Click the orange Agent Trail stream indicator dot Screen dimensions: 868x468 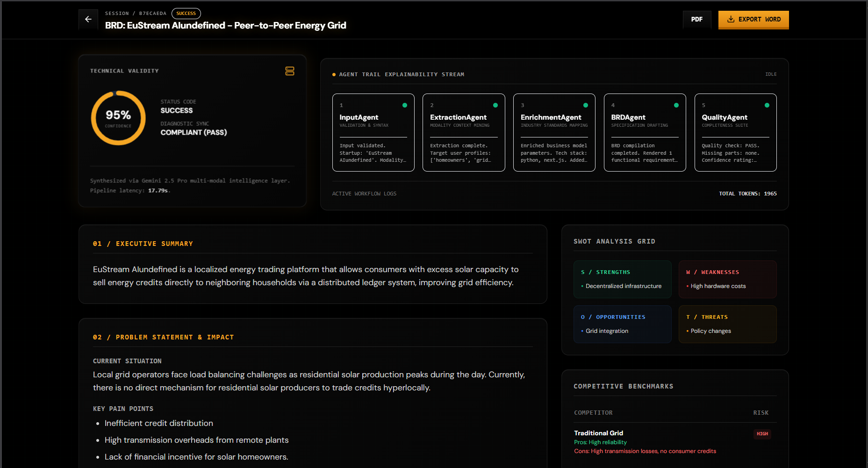334,74
